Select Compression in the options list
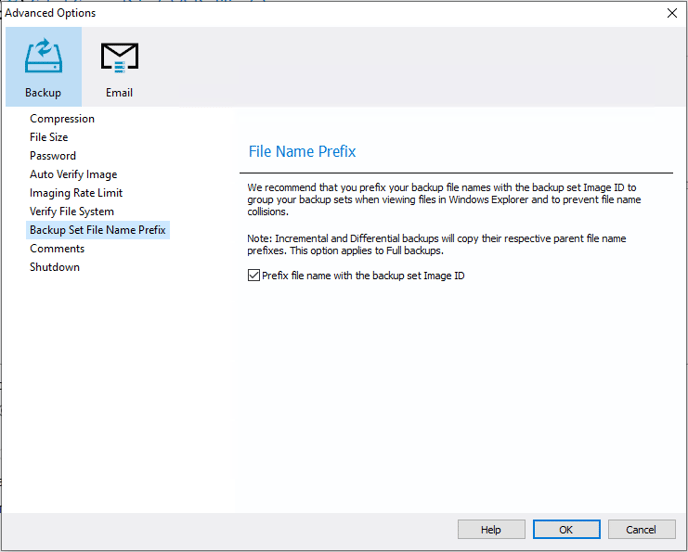The image size is (688, 552). (62, 118)
